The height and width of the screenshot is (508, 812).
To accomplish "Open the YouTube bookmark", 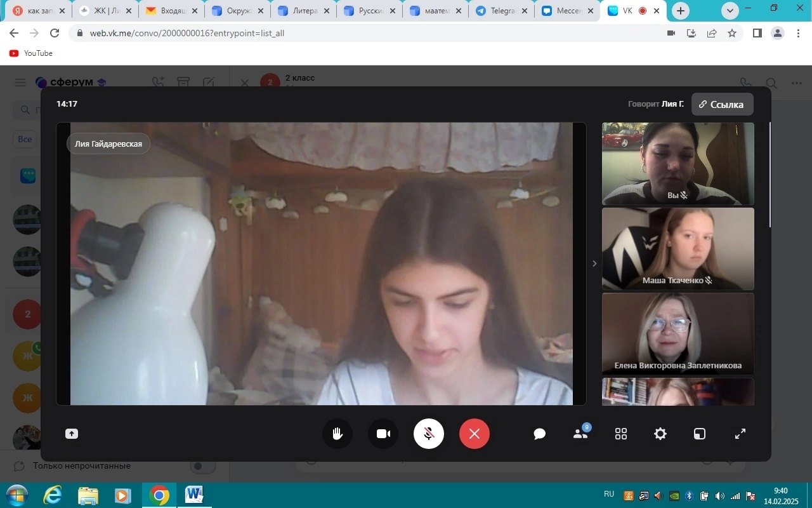I will point(31,53).
